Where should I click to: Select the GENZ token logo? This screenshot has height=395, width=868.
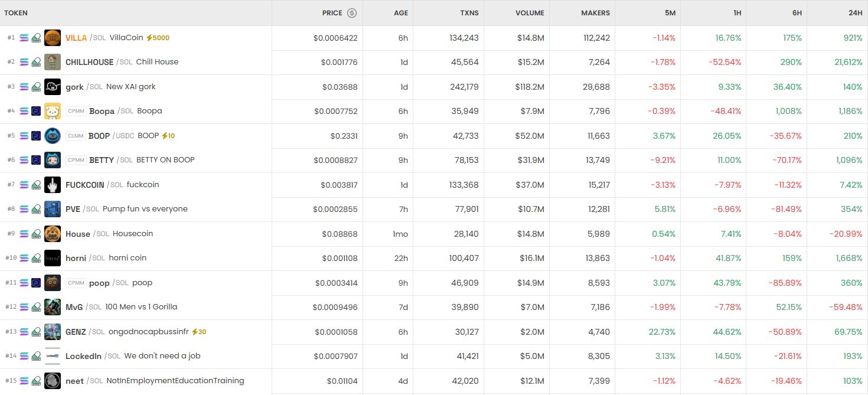point(53,332)
